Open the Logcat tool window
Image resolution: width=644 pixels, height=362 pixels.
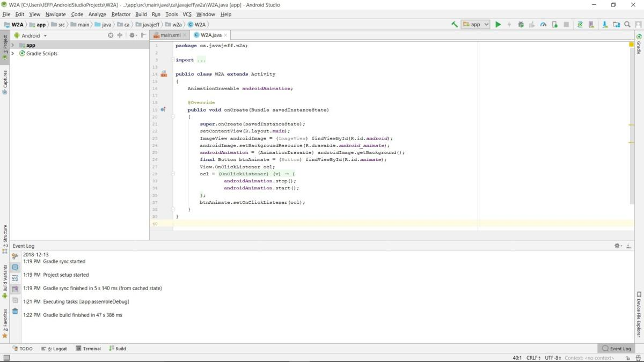click(54, 349)
